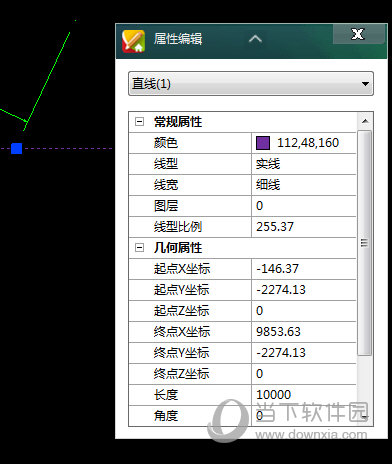Select the 起点Z坐标 label
392x464 pixels.
coord(181,311)
